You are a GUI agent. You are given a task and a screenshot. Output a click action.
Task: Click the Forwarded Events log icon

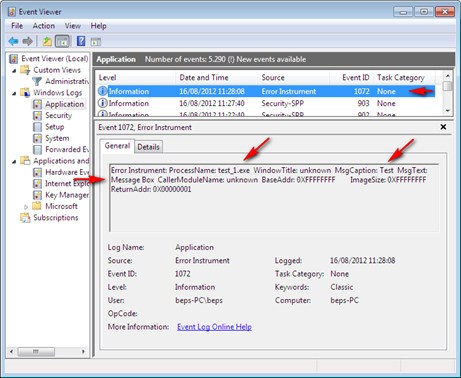tap(37, 150)
